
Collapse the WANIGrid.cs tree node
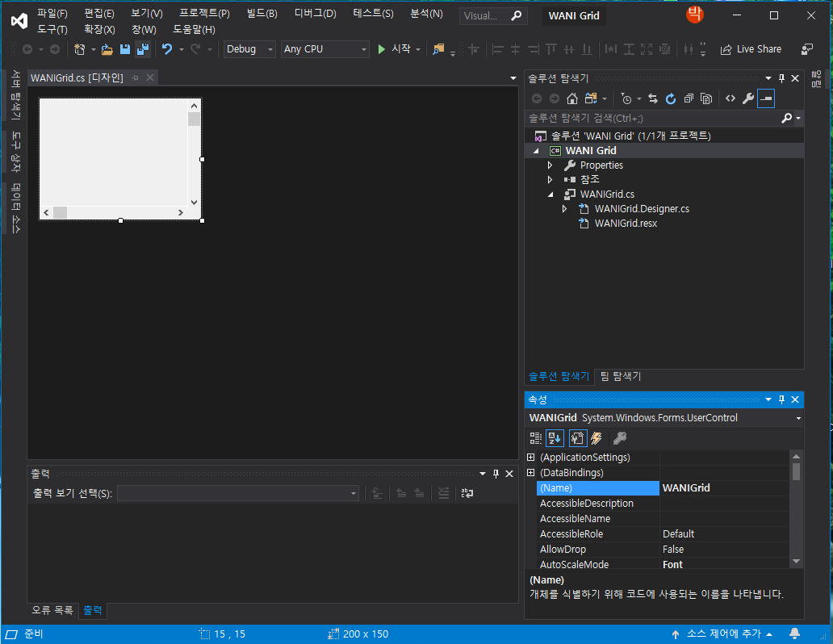(x=550, y=194)
